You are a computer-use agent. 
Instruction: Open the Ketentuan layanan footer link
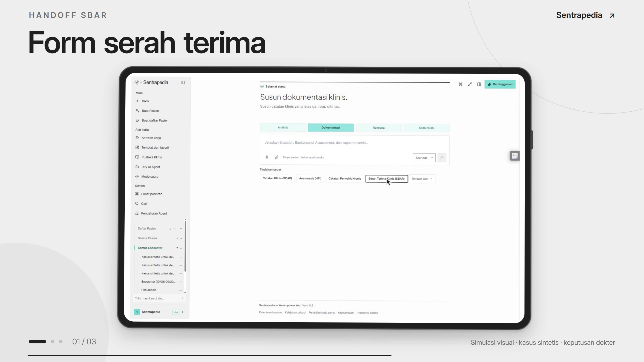[x=270, y=313]
